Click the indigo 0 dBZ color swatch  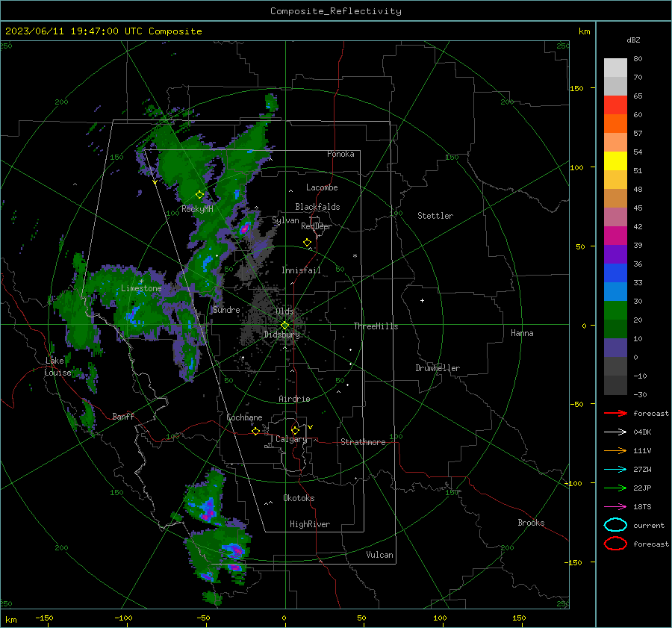[615, 348]
